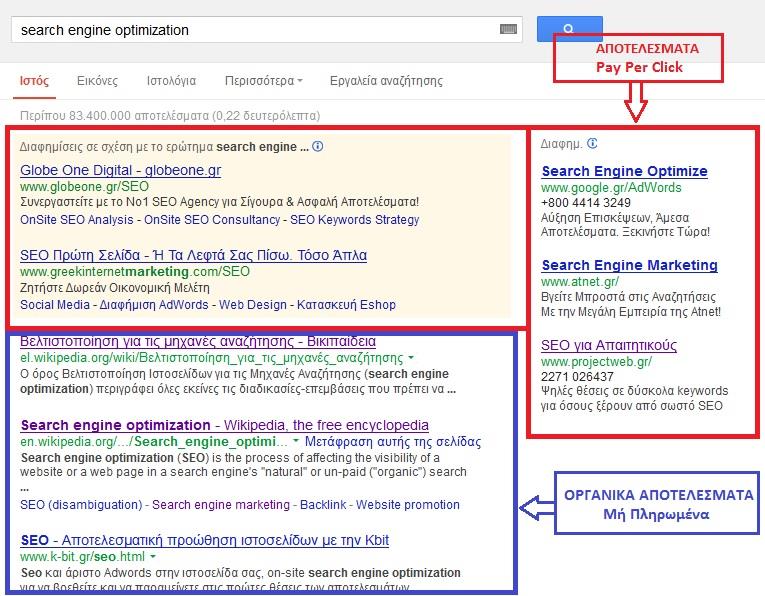Open the 'Search Engine Marketing' sidebar ad
This screenshot has width=765, height=596.
[629, 265]
